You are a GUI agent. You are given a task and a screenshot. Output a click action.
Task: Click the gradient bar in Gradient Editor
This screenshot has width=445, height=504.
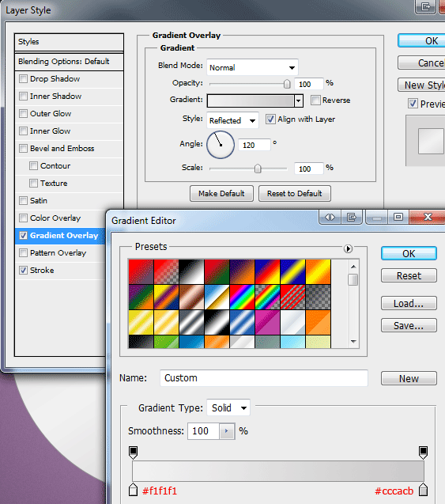(278, 471)
